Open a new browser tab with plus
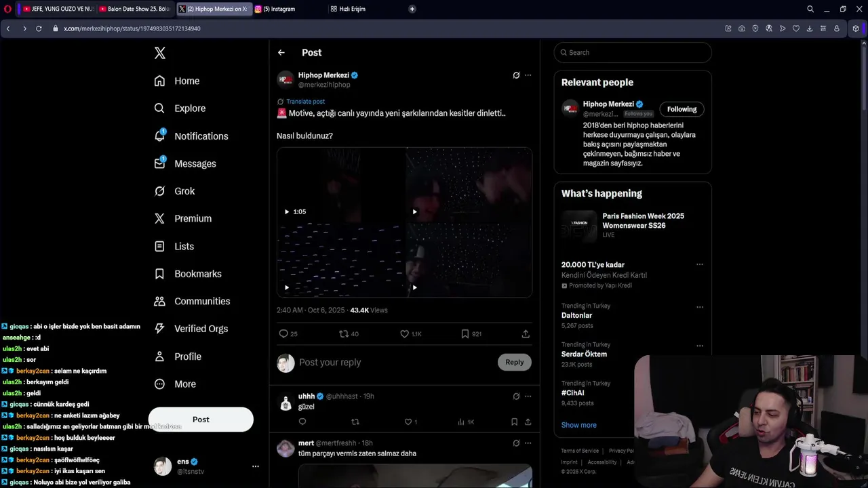 pos(412,9)
